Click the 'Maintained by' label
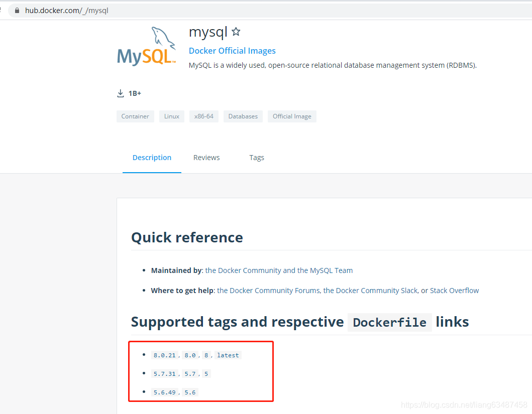The width and height of the screenshot is (532, 414). (176, 270)
